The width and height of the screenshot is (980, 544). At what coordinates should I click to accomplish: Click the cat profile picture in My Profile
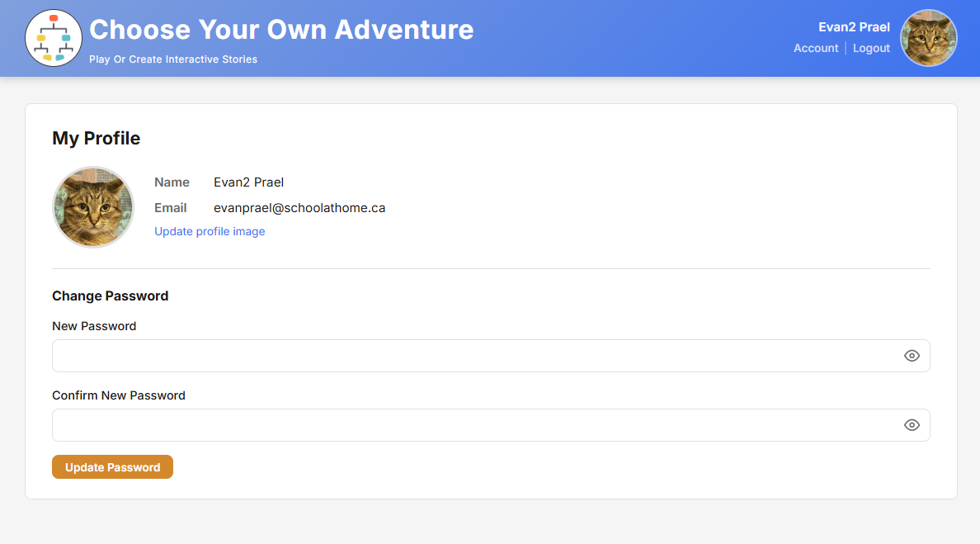pos(92,206)
